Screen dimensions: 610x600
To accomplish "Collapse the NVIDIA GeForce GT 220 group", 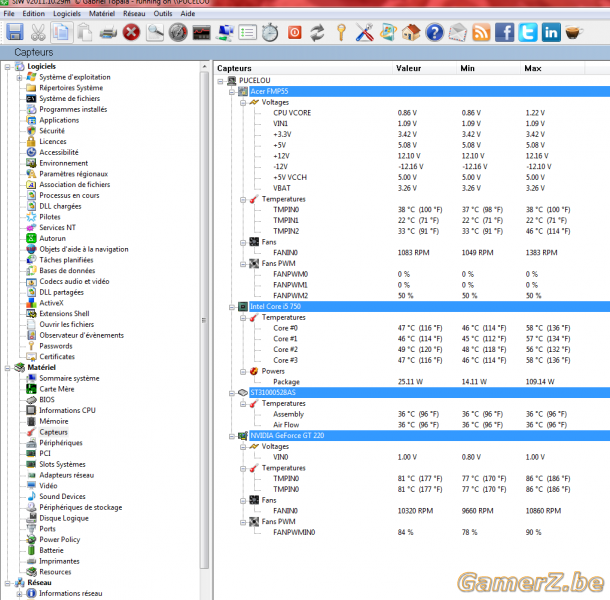I will tap(232, 436).
